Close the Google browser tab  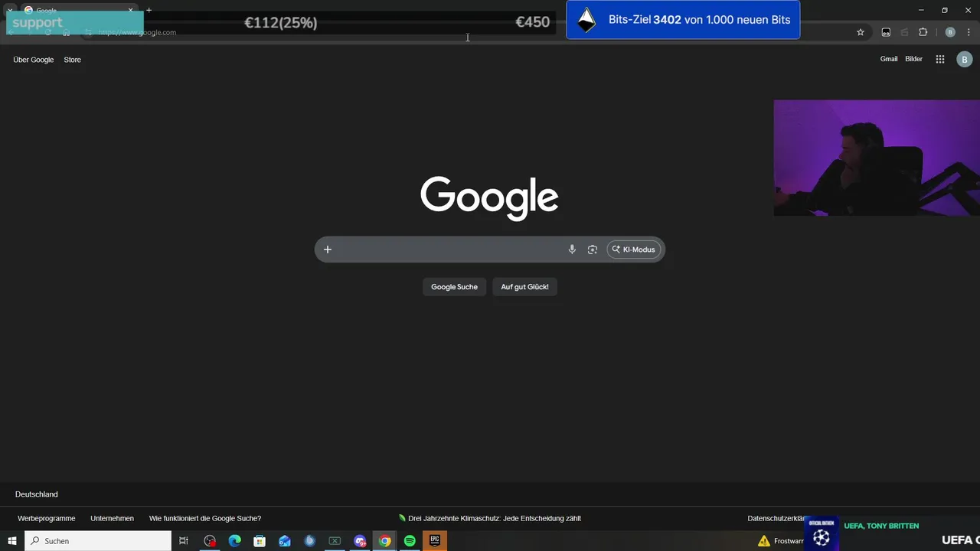click(x=131, y=10)
